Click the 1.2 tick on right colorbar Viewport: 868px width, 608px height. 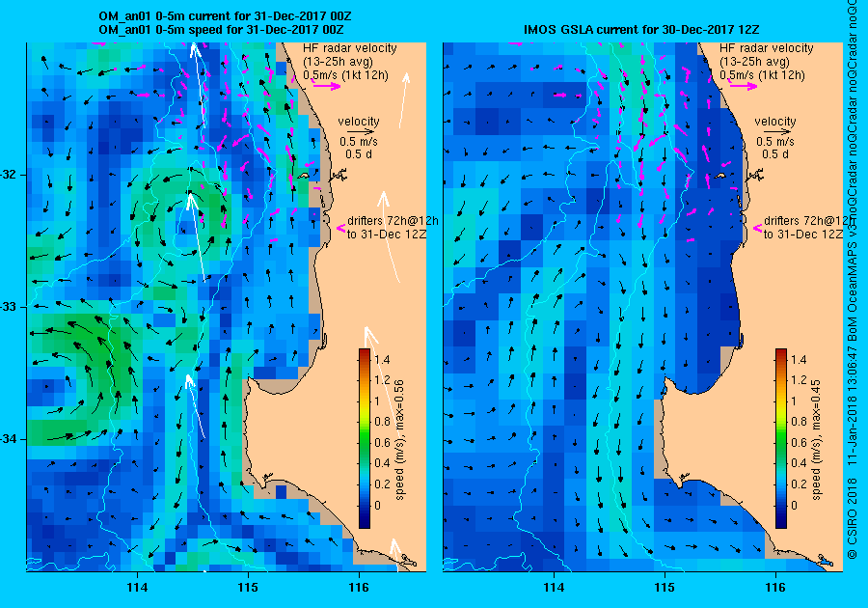(799, 380)
